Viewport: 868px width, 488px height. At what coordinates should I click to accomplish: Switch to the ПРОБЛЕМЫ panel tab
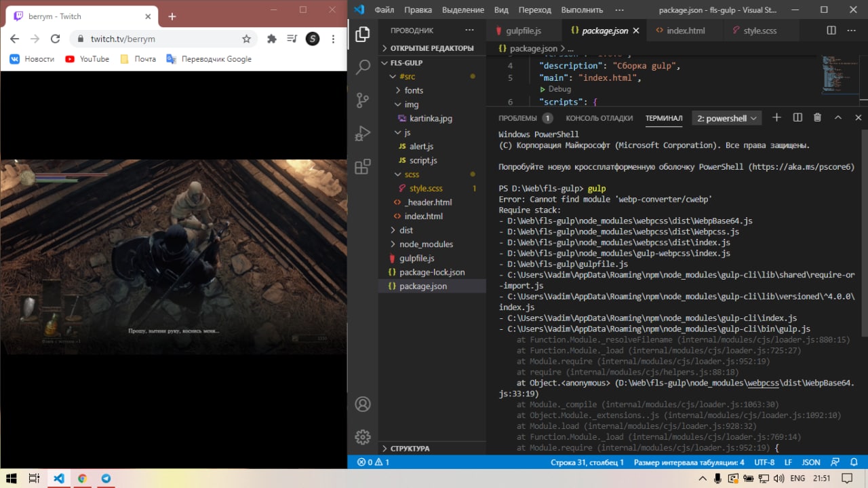pos(526,118)
